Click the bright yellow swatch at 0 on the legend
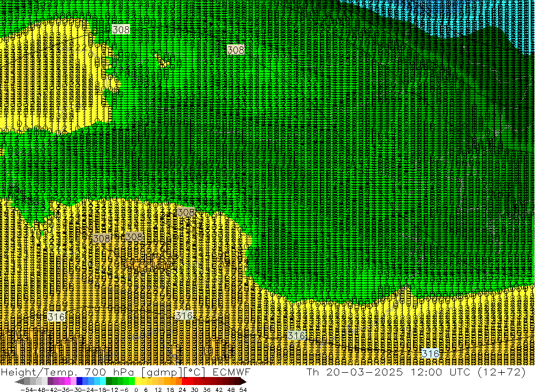 coord(137,381)
